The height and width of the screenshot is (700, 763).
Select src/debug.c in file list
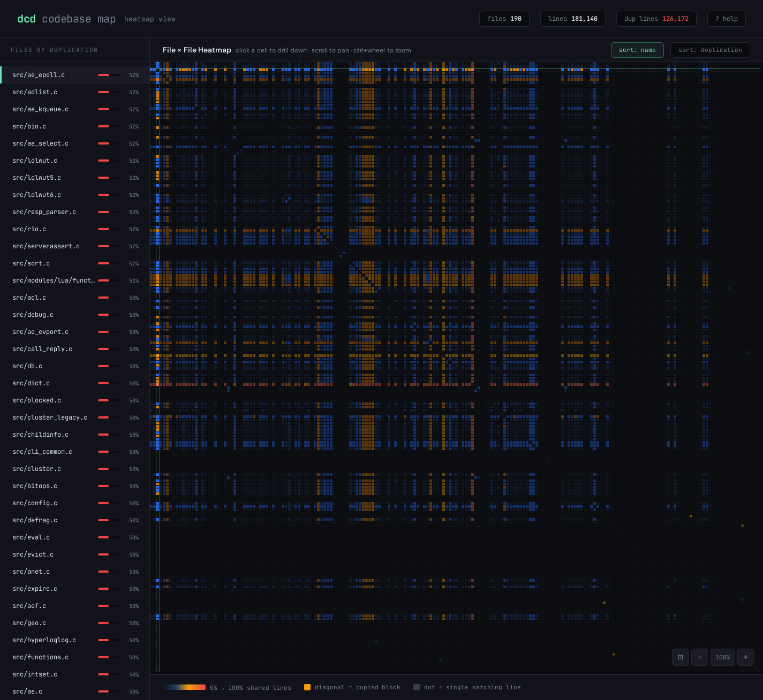[x=75, y=315]
